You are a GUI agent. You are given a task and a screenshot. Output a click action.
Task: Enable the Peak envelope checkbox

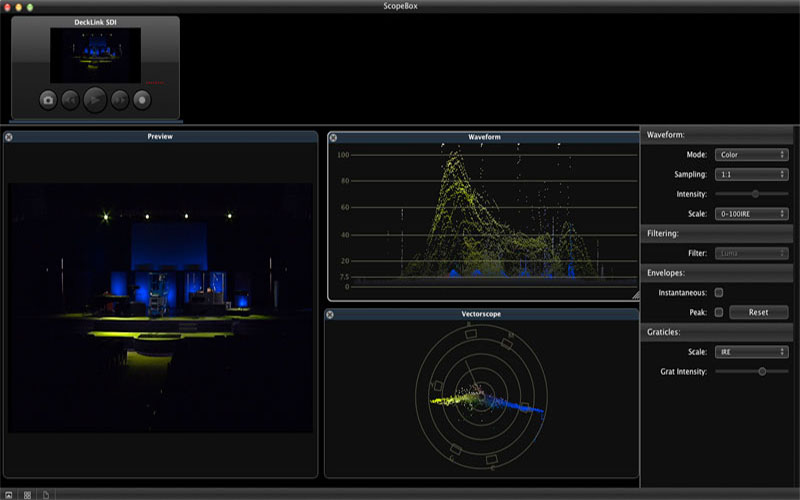pos(719,312)
